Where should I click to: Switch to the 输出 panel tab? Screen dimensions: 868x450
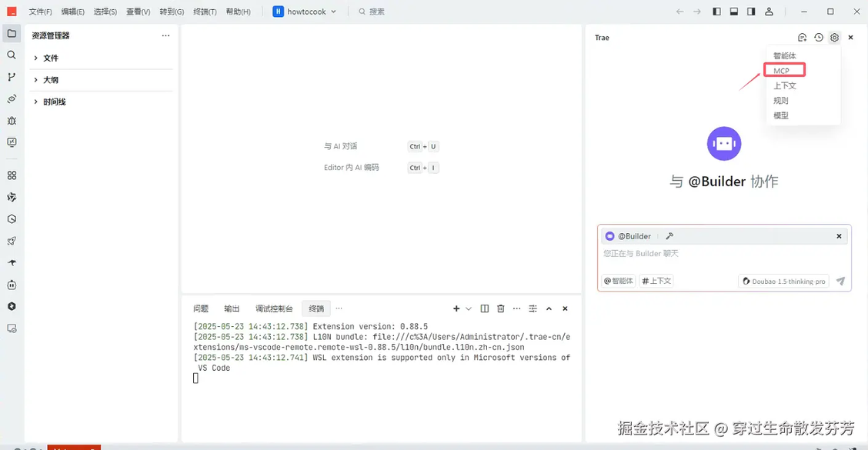(232, 309)
